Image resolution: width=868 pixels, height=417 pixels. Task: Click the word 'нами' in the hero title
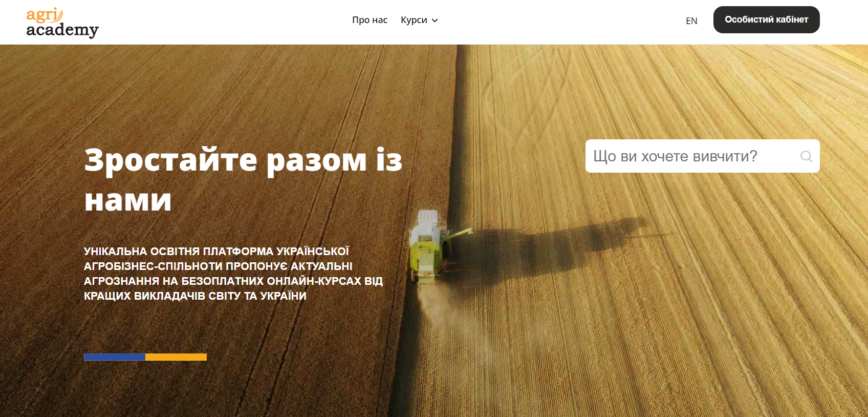pyautogui.click(x=128, y=200)
